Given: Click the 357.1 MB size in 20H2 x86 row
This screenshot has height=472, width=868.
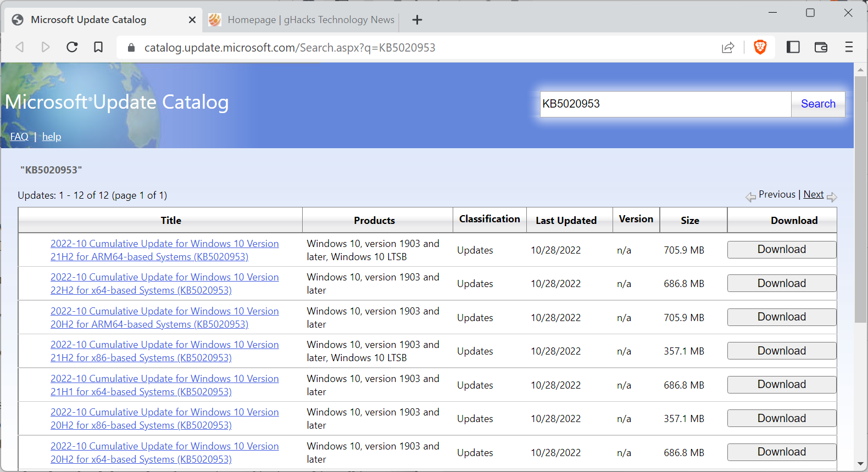Looking at the screenshot, I should tap(684, 419).
